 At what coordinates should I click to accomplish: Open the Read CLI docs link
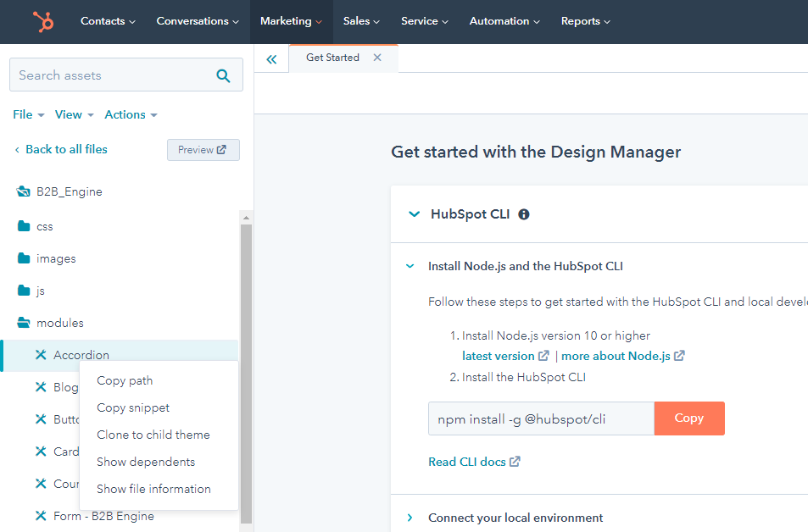pos(467,462)
